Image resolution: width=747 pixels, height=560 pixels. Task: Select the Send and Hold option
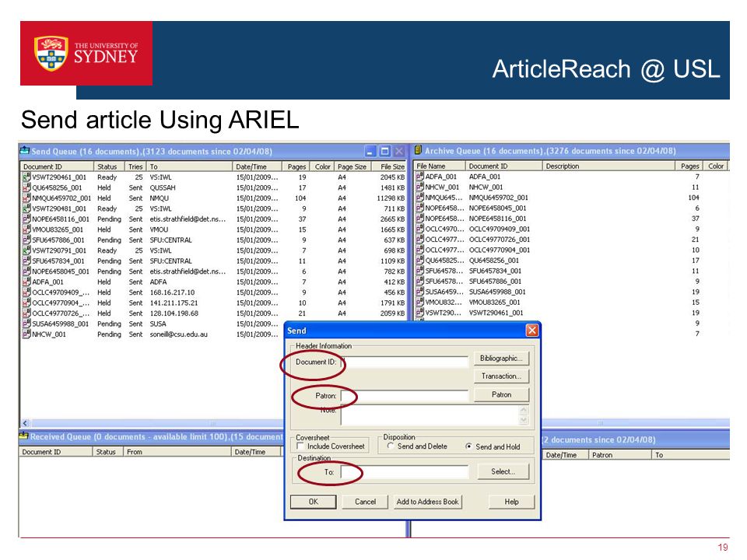pyautogui.click(x=468, y=446)
